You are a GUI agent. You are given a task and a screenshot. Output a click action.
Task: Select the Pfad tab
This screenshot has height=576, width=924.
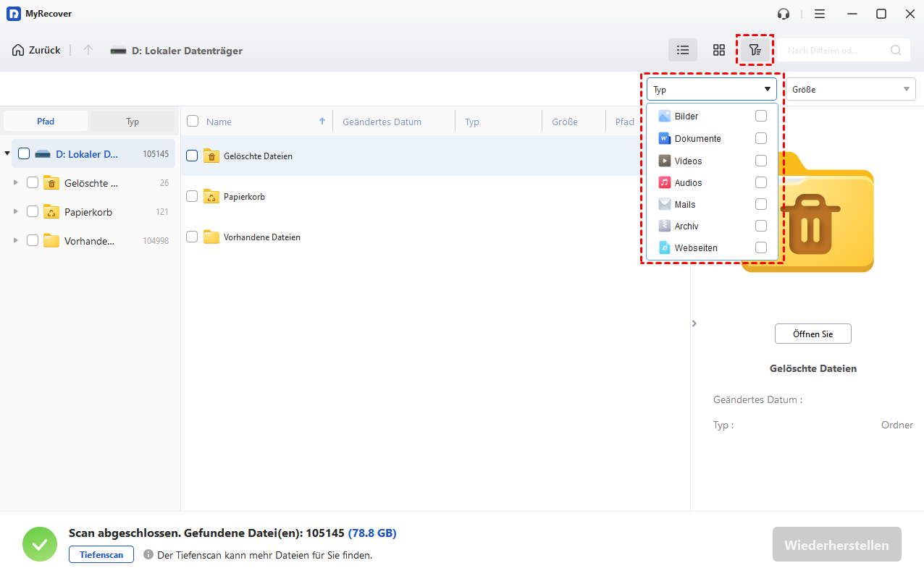tap(46, 122)
